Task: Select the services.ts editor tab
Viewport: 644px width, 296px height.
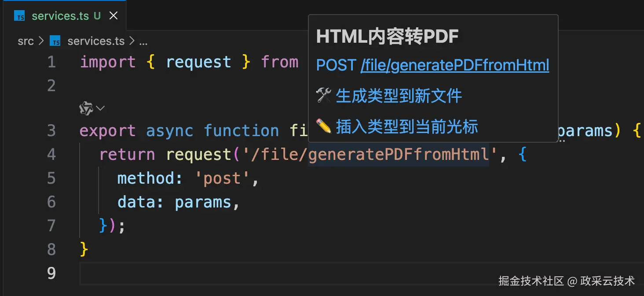Action: tap(60, 16)
